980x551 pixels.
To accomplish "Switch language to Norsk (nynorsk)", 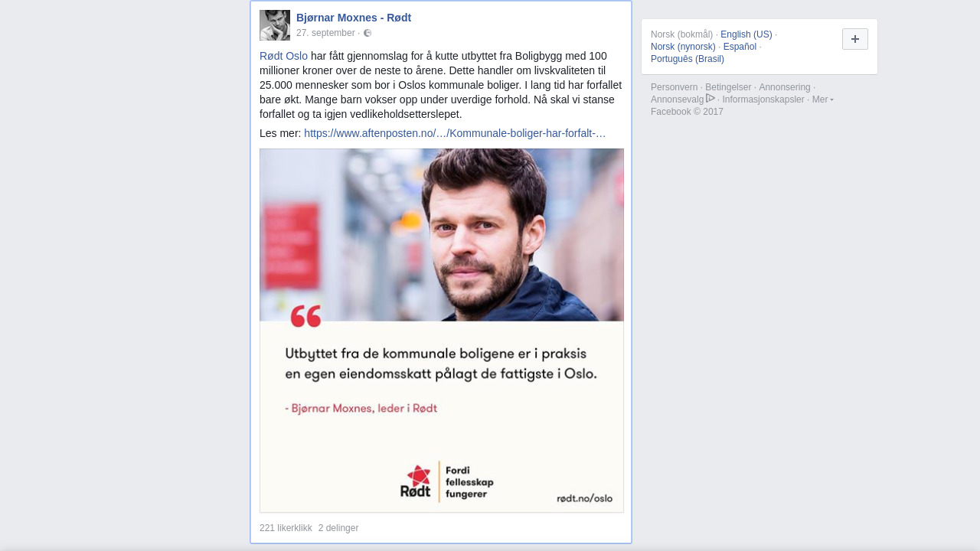I will tap(683, 47).
